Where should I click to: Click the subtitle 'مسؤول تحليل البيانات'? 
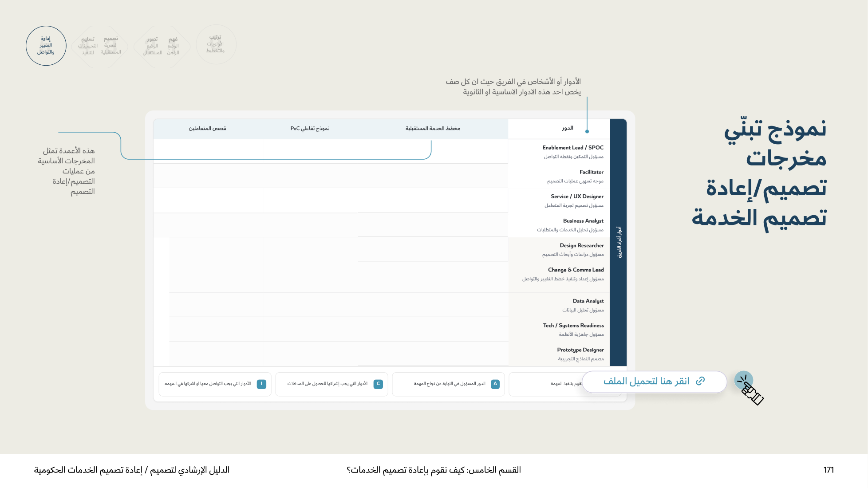point(583,310)
